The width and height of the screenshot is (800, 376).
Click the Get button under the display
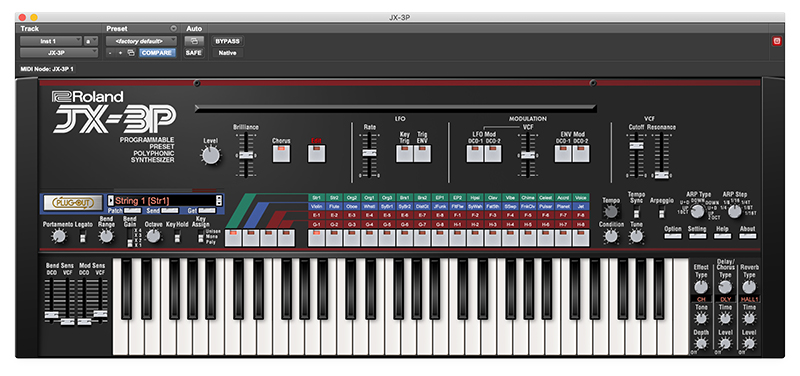point(207,211)
